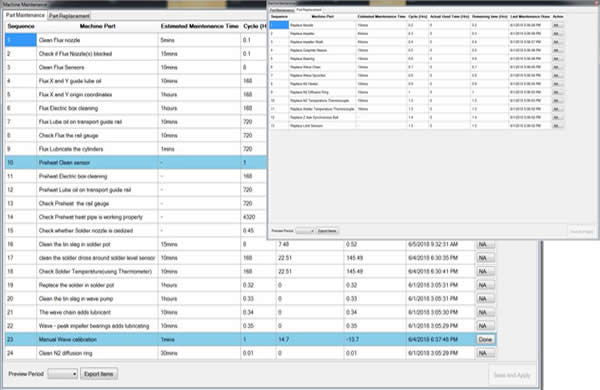Open the Preview Period dropdown in the small window
600x390 pixels.
click(305, 231)
